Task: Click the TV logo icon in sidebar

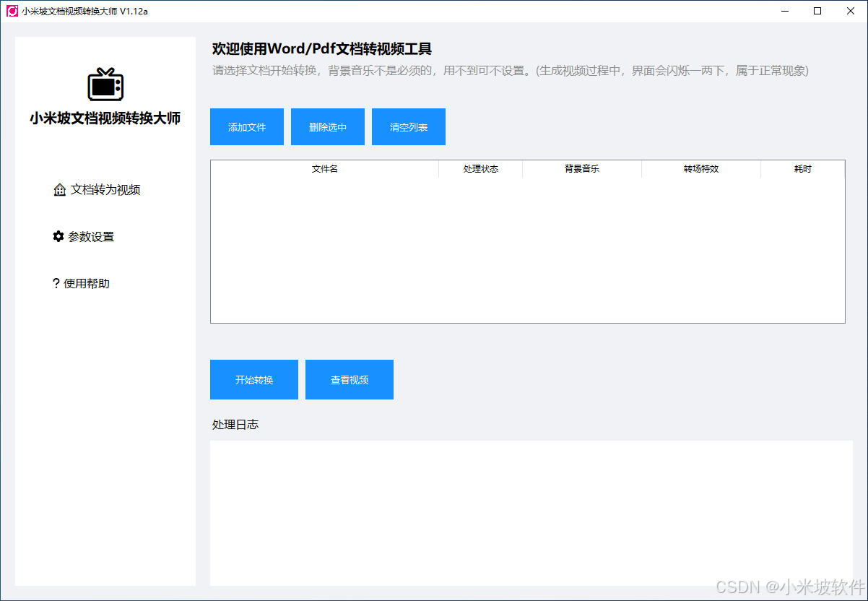Action: click(105, 84)
